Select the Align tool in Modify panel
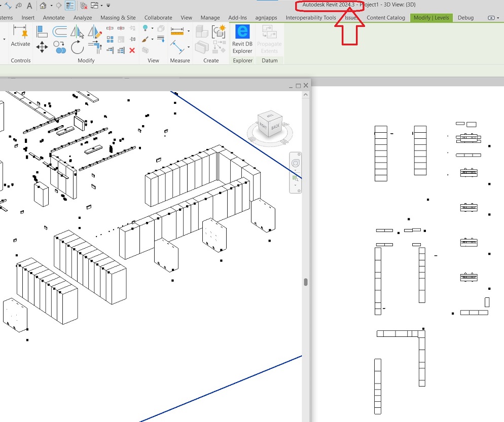 [42, 32]
